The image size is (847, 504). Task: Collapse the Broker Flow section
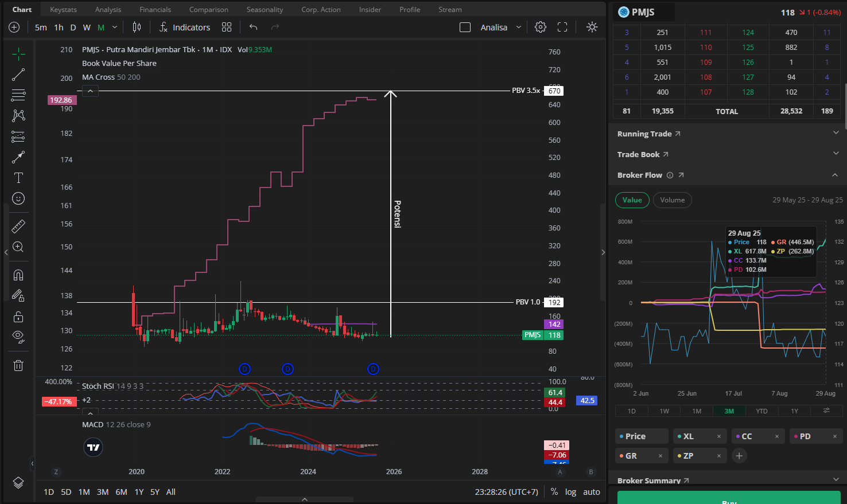[x=835, y=175]
